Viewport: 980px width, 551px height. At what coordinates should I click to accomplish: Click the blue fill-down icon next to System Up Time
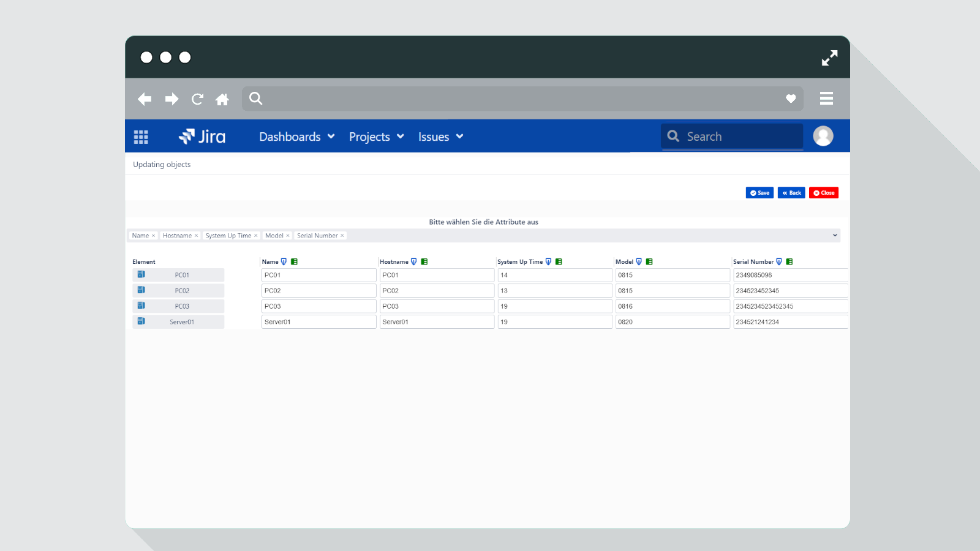[x=548, y=261]
